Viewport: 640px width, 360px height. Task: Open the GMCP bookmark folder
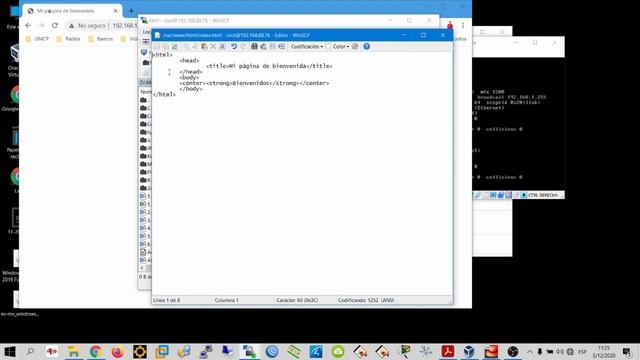click(x=37, y=39)
